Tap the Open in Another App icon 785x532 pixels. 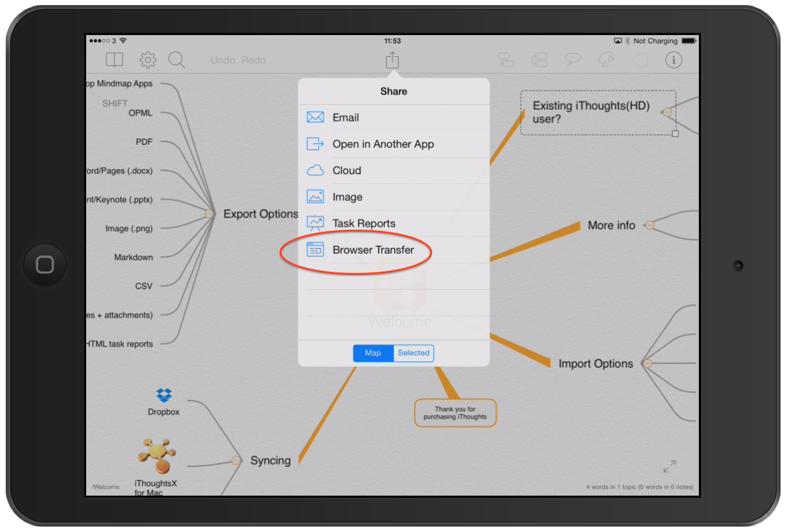point(315,144)
